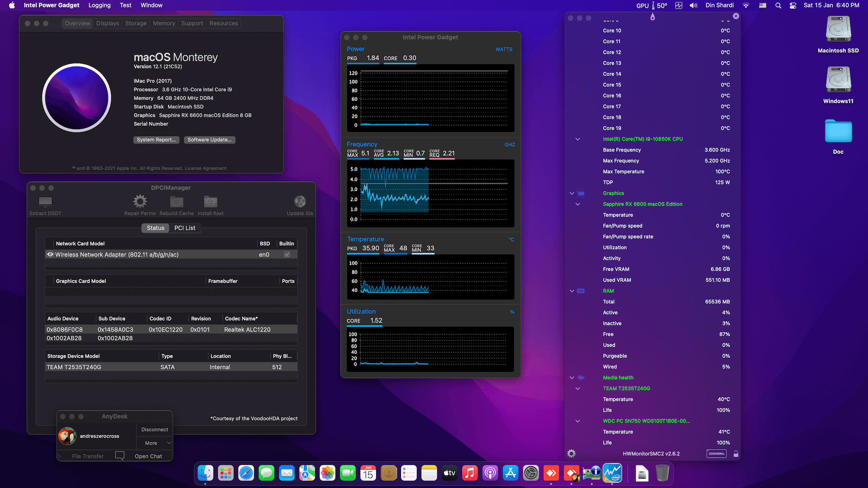Click the System Report button
This screenshot has width=868, height=488.
point(156,140)
